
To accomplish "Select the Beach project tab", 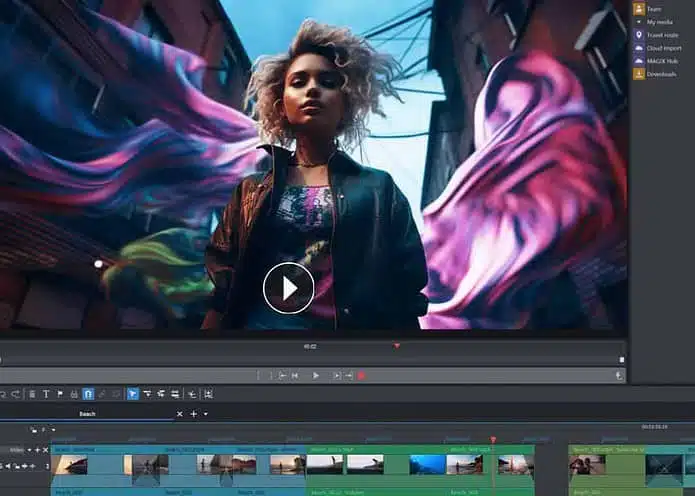I will coord(88,414).
